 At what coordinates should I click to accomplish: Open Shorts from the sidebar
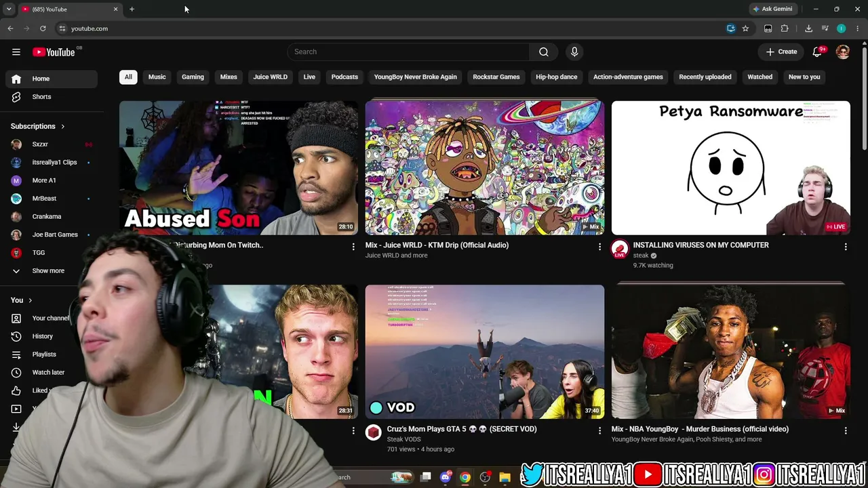tap(52, 97)
